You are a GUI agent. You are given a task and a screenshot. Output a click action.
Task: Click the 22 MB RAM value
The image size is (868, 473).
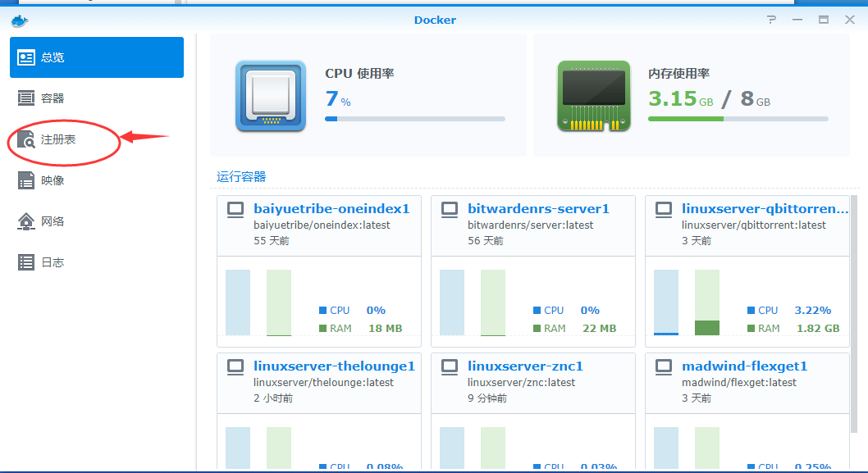tap(599, 329)
